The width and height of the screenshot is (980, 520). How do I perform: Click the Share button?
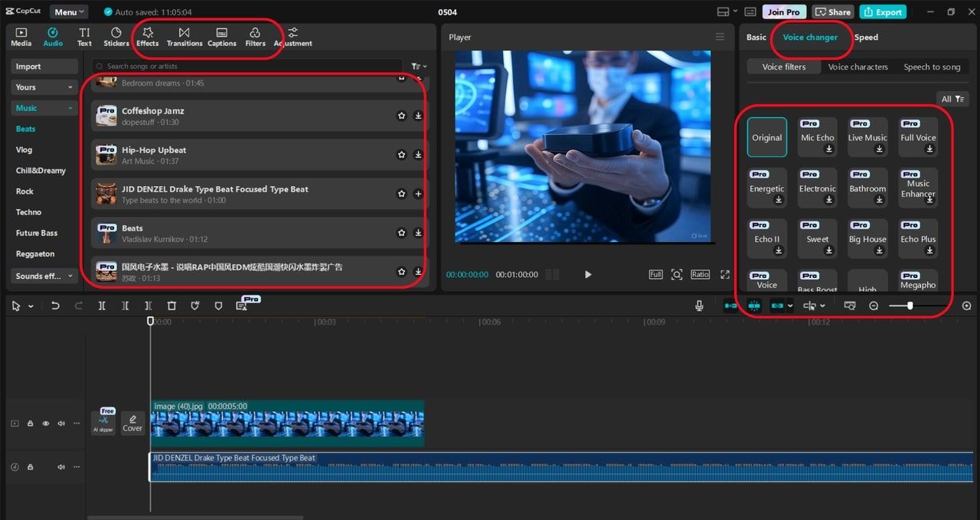click(833, 11)
